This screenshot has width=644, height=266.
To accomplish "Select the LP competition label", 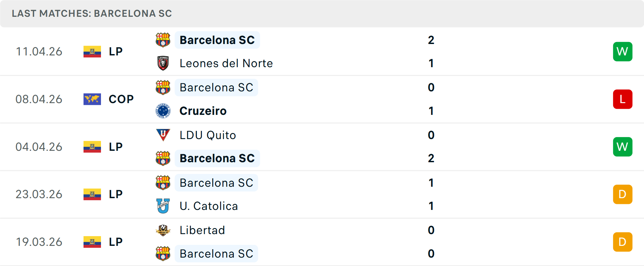I will pos(116,51).
